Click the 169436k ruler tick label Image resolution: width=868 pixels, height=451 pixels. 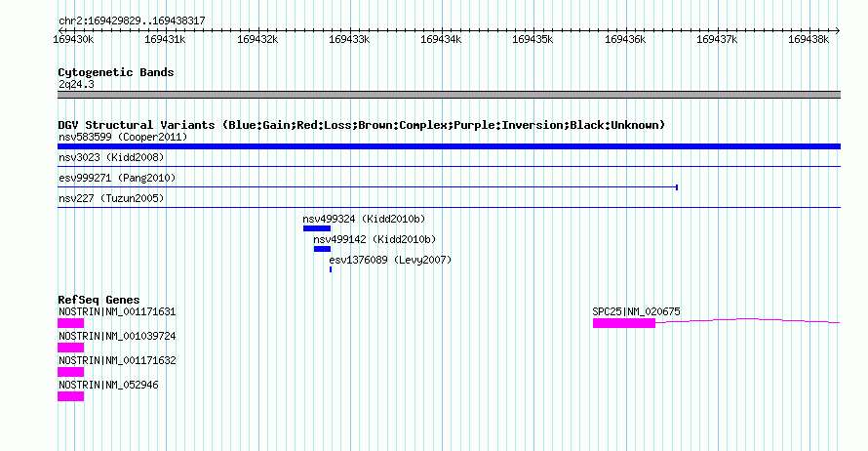tap(625, 39)
